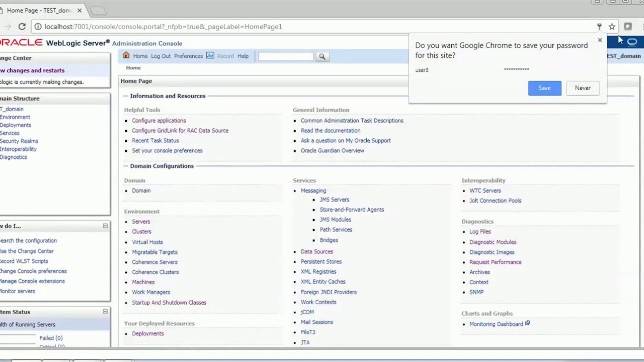Click the search magnifier button
Viewport: 644px width, 362px height.
[x=322, y=56]
